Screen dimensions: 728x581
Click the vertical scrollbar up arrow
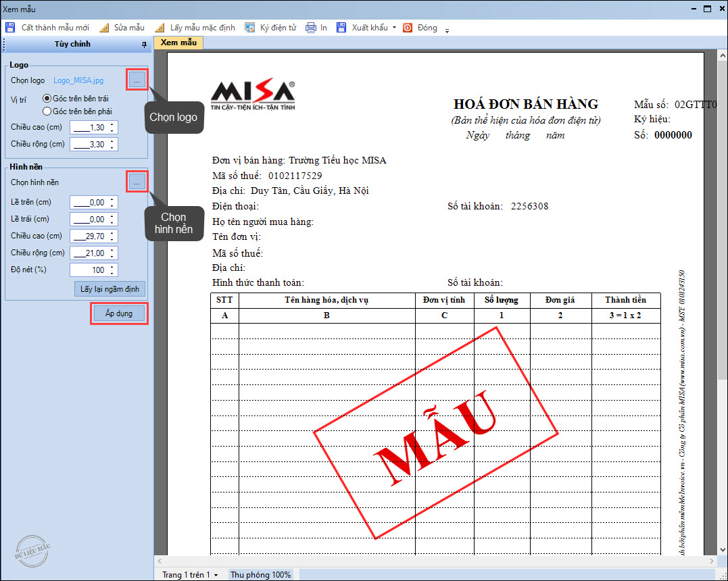pos(723,55)
